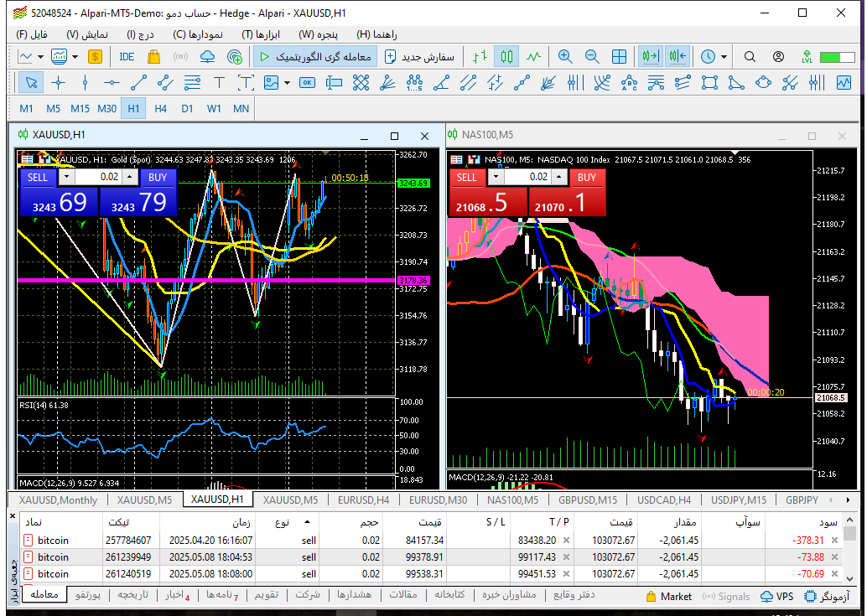867x616 pixels.
Task: Open the VPS cloud icon in top toolbar
Action: click(x=207, y=56)
